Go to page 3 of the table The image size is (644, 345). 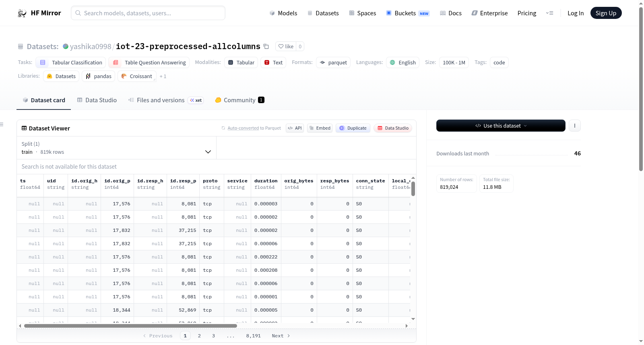coord(213,336)
